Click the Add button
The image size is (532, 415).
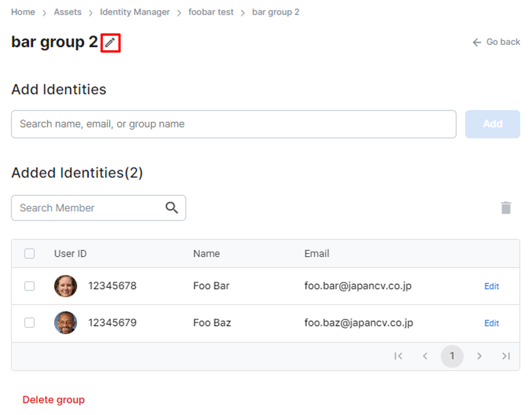pyautogui.click(x=492, y=124)
